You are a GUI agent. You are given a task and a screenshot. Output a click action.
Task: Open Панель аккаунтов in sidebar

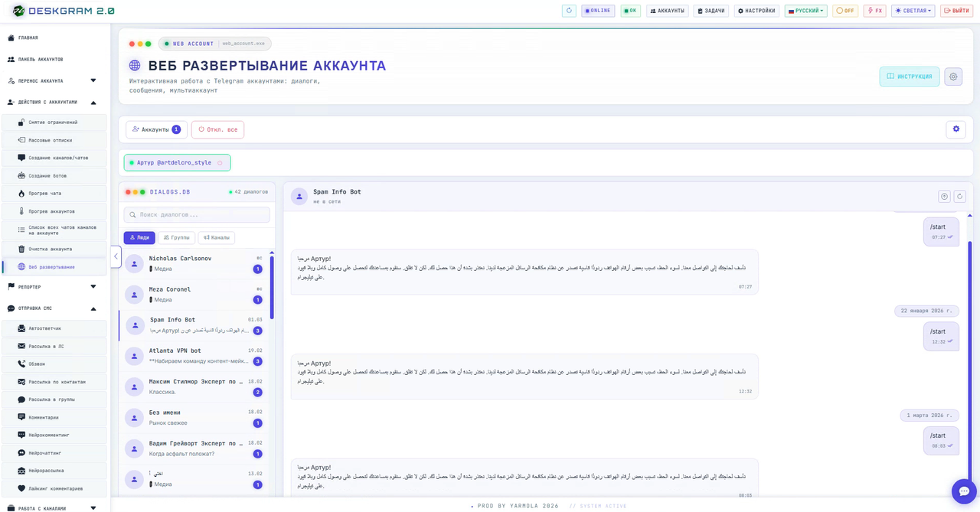click(x=52, y=59)
